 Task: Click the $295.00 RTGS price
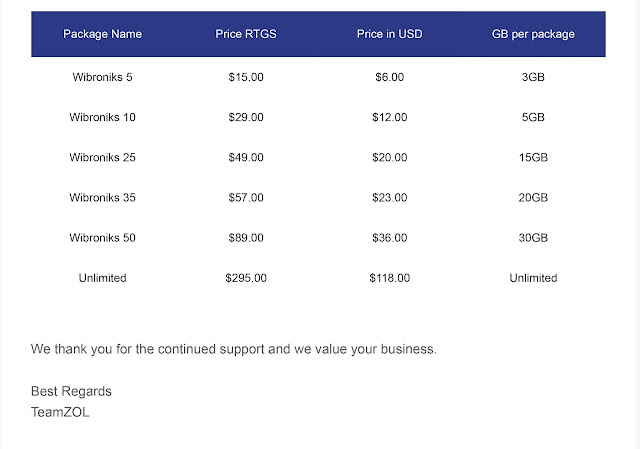tap(246, 278)
